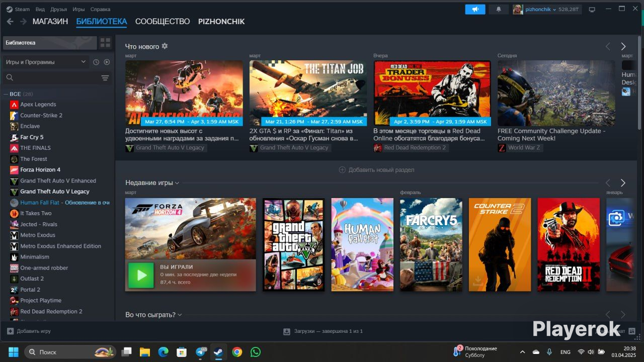This screenshot has height=362, width=644.
Task: Select Grand Theft Auto V Enhanced in list
Action: 58,180
